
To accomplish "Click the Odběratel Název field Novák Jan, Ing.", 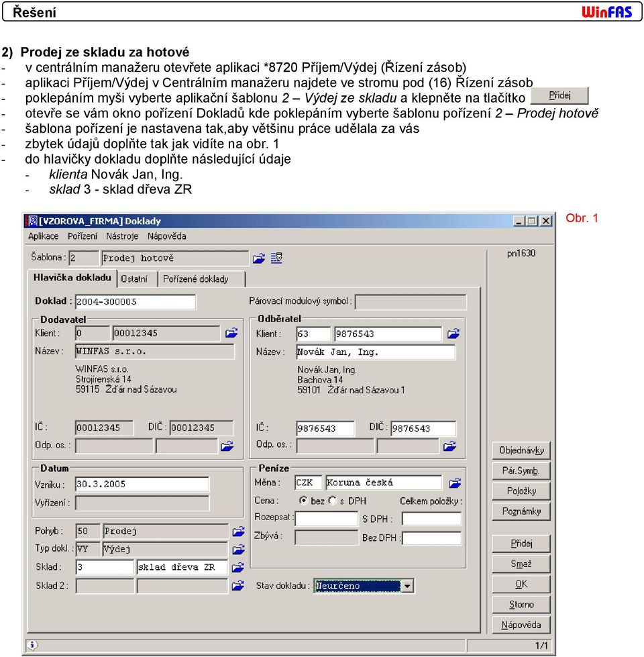I will [x=376, y=352].
